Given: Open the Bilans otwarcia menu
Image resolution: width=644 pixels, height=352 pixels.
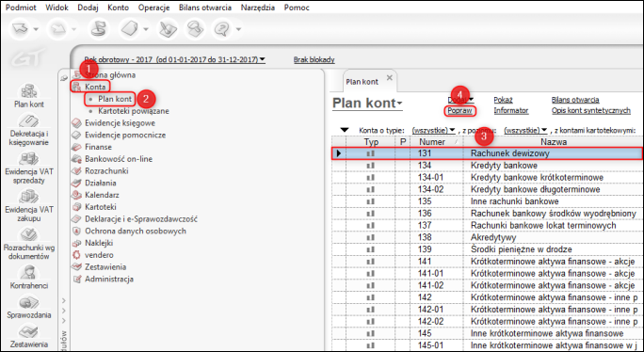Looking at the screenshot, I should coord(205,8).
